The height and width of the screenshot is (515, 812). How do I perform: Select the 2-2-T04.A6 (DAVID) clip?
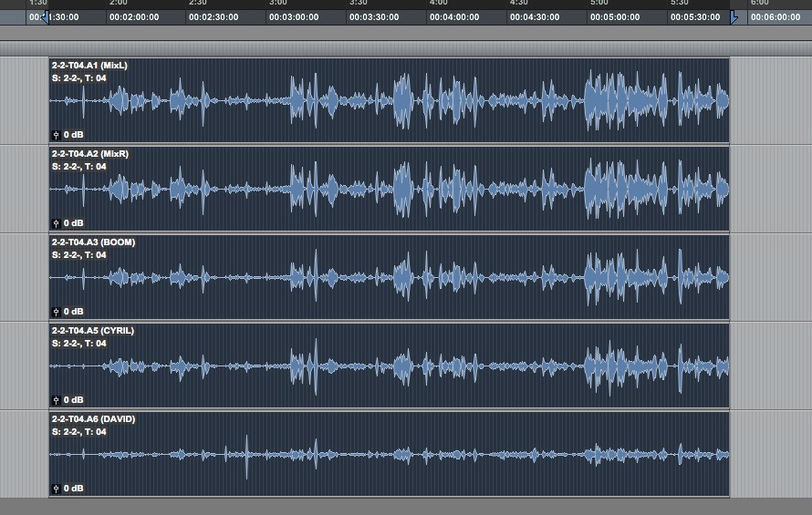click(x=92, y=419)
